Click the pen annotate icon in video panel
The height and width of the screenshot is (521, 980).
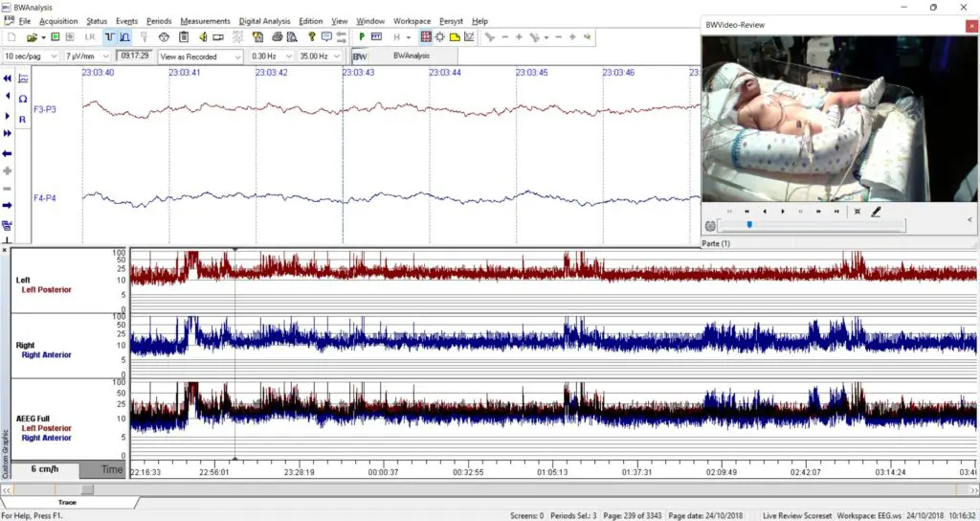(876, 212)
